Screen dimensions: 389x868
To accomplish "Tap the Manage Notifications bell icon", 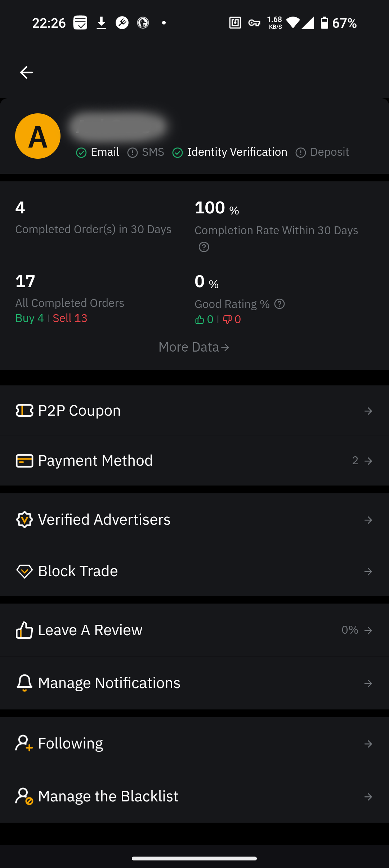I will [x=24, y=683].
